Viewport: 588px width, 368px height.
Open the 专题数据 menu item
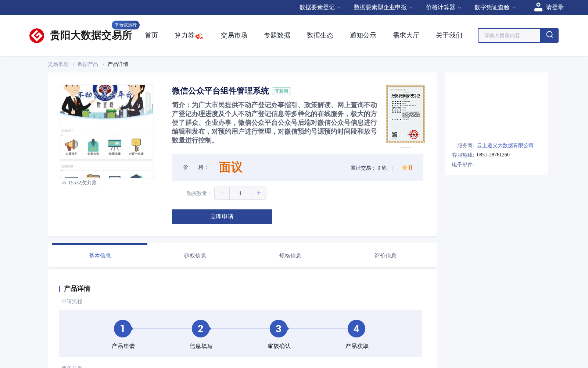(277, 35)
